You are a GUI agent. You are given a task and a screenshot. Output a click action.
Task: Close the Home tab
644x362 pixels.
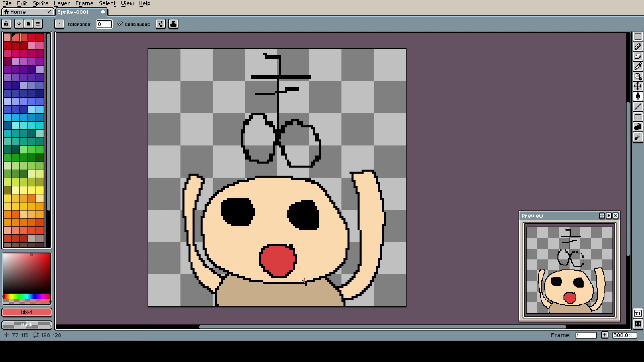[49, 12]
